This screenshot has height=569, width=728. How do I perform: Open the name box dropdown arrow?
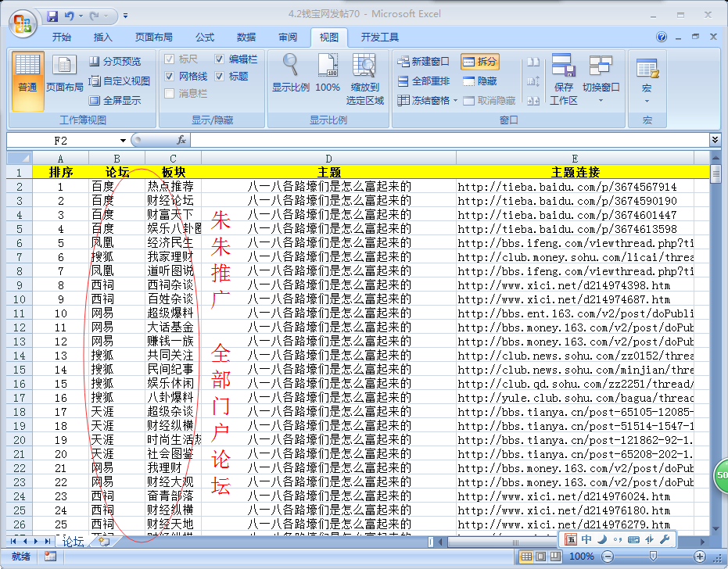click(x=123, y=140)
